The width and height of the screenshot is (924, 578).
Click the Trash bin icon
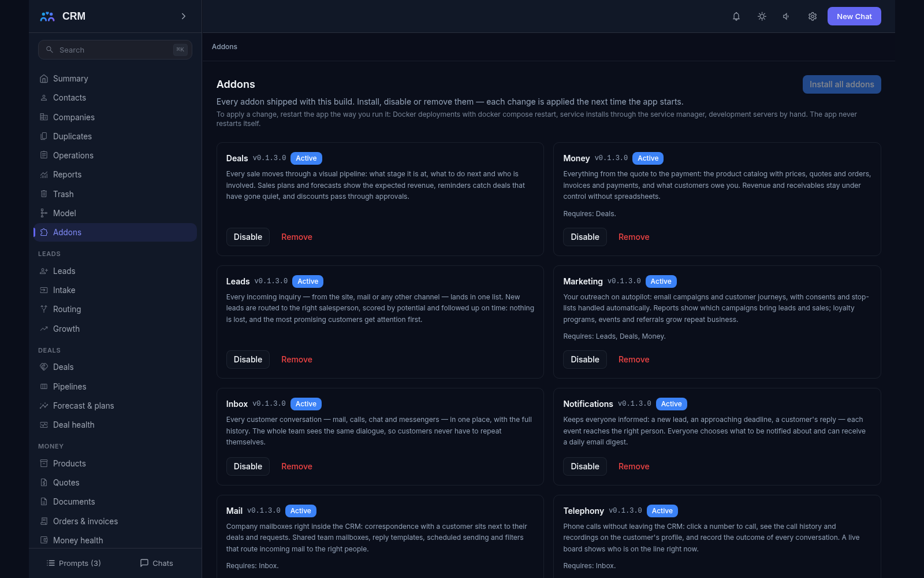(44, 194)
